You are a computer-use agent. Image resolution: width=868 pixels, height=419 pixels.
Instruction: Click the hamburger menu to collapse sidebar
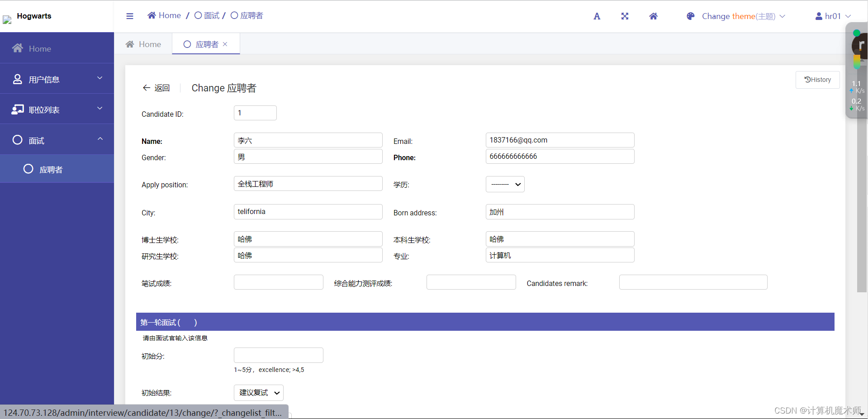[x=130, y=16]
